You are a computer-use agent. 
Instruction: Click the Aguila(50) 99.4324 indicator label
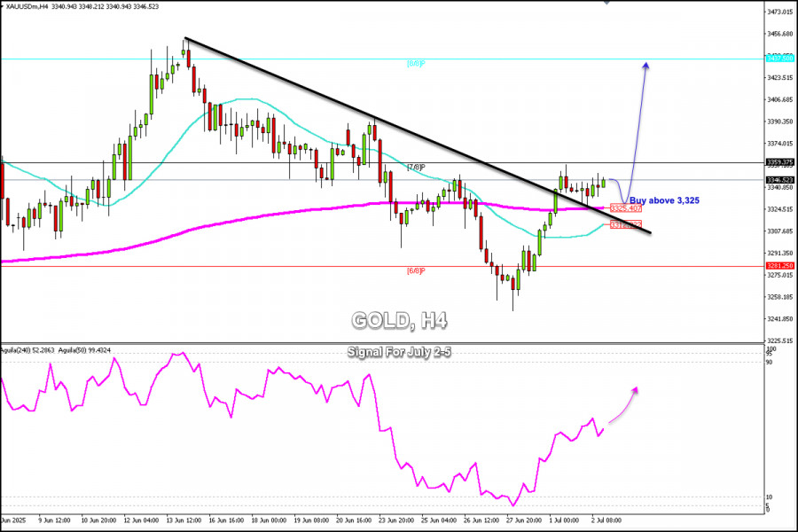point(84,350)
